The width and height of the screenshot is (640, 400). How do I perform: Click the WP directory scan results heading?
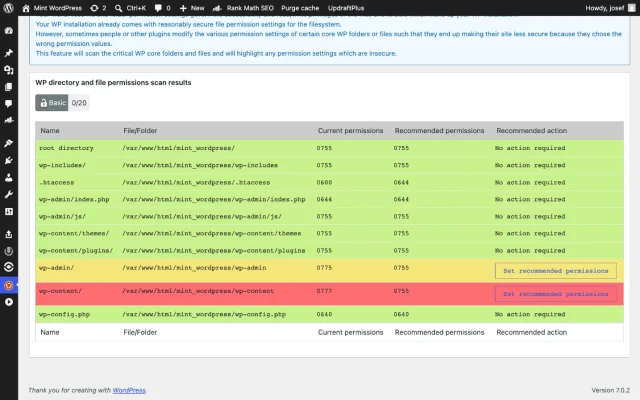point(113,82)
